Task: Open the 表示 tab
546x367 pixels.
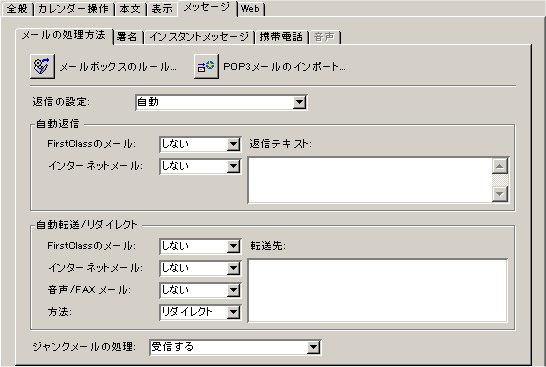Action: [x=162, y=9]
